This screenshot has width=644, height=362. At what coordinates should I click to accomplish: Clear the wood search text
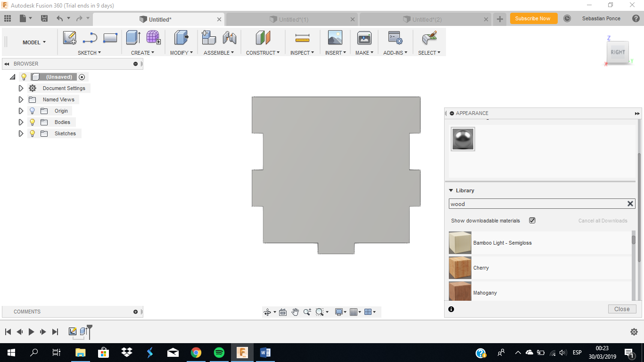pyautogui.click(x=630, y=204)
